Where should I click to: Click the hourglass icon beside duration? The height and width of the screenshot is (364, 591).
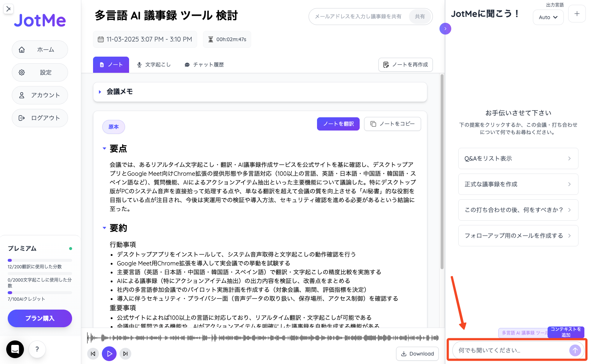[x=211, y=39]
